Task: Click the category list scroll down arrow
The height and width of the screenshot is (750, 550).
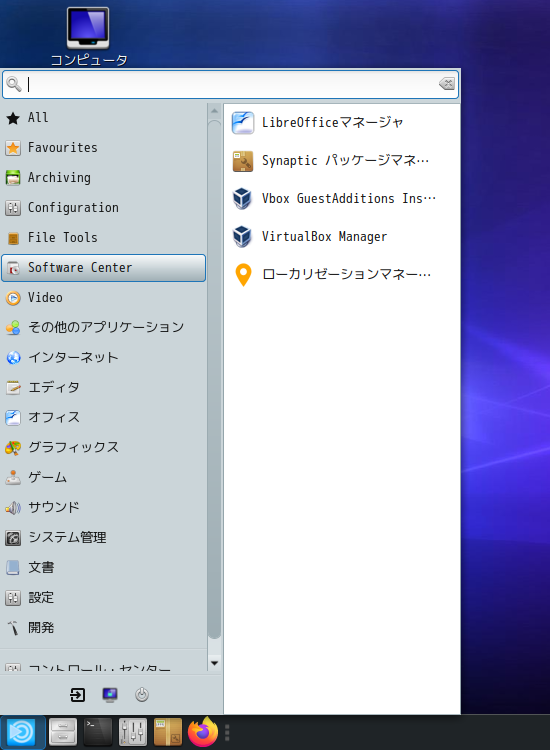Action: tap(214, 663)
